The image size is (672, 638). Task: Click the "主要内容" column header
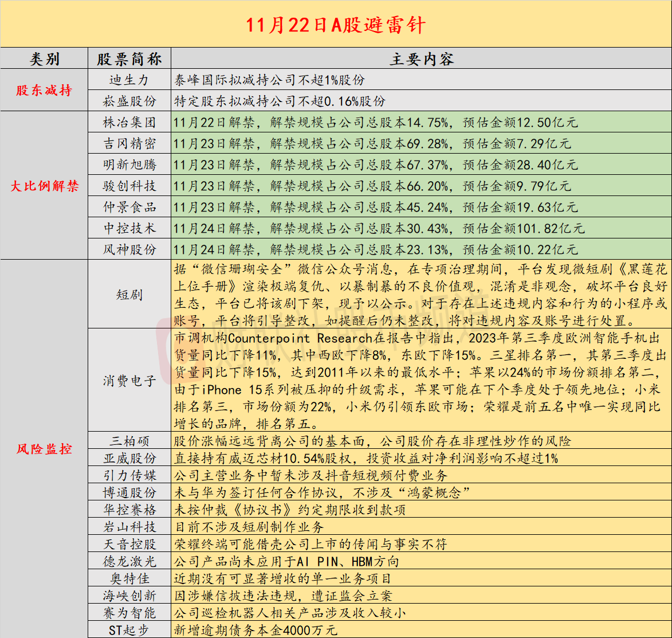[421, 59]
